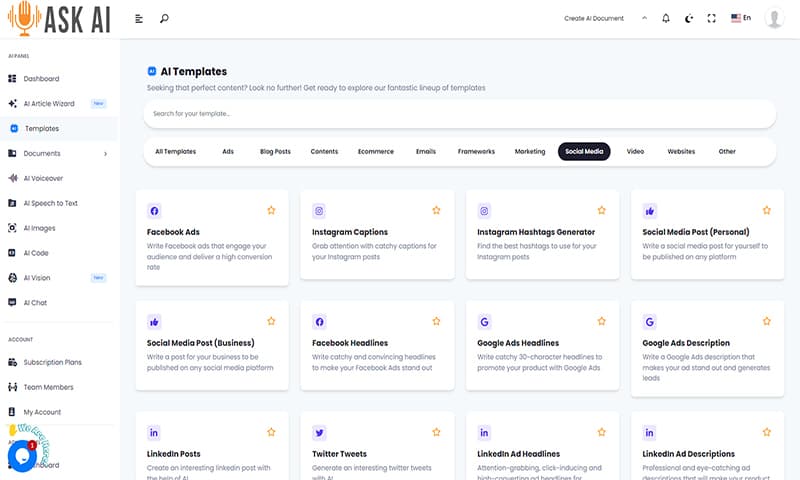Click the Team Members icon

click(x=12, y=387)
